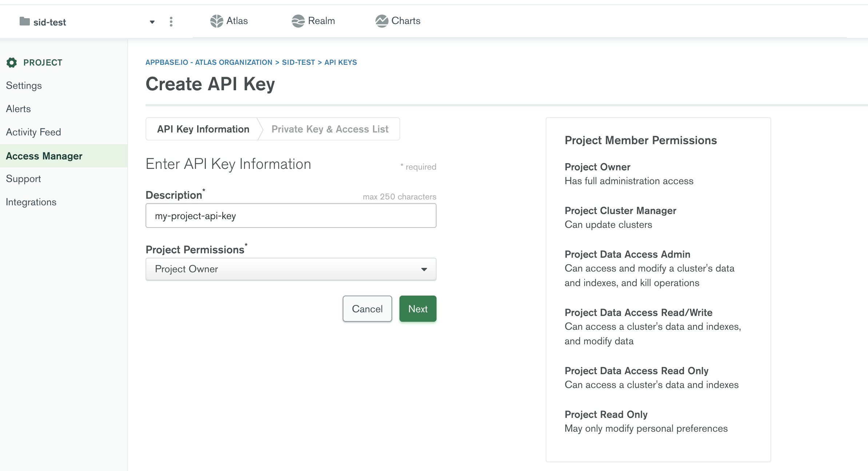Open the three-dot project options menu
Image resolution: width=868 pixels, height=471 pixels.
(171, 22)
